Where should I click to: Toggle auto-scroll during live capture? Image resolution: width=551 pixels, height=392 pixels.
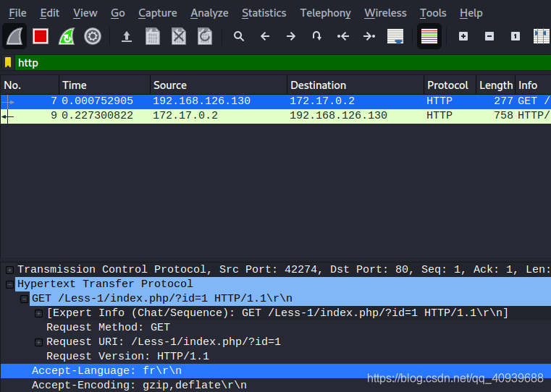[x=395, y=36]
